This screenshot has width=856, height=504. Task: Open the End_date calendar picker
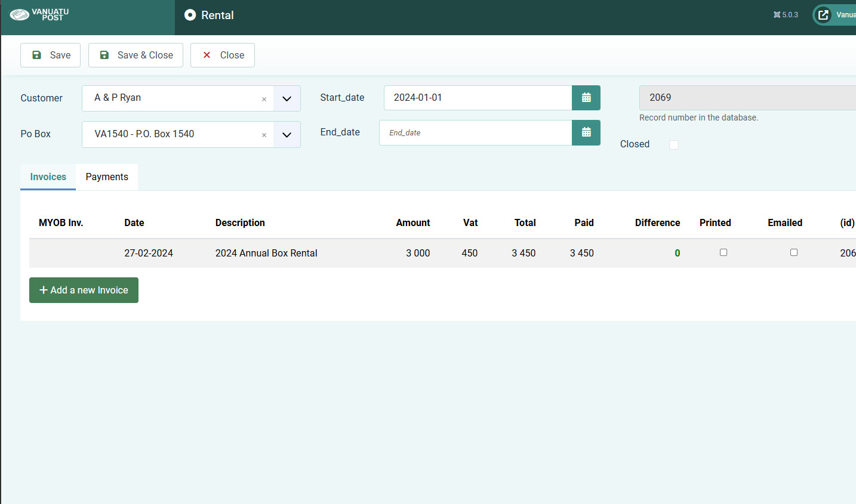[x=586, y=132]
